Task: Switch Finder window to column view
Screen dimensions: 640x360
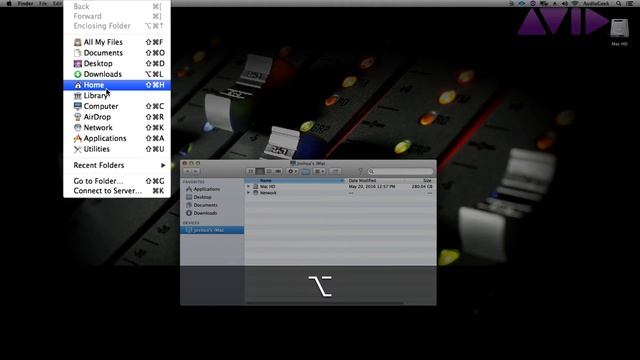Action: tap(269, 171)
